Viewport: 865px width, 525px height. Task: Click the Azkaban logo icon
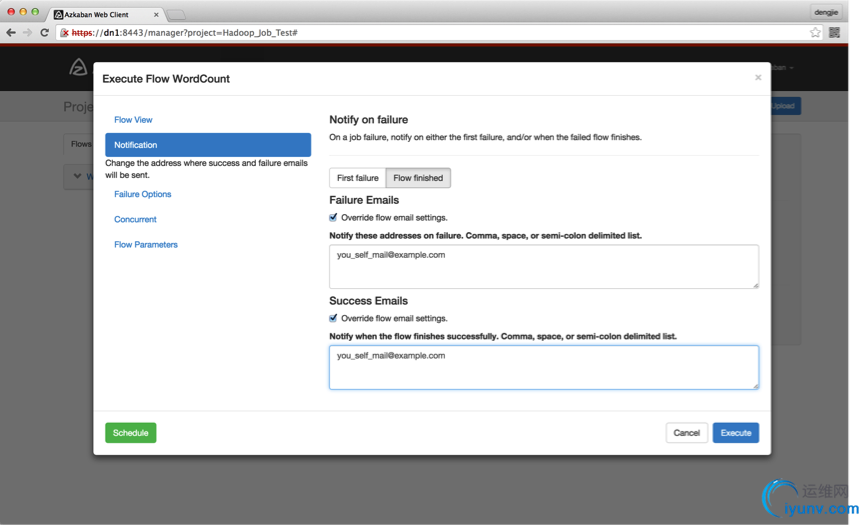point(78,67)
